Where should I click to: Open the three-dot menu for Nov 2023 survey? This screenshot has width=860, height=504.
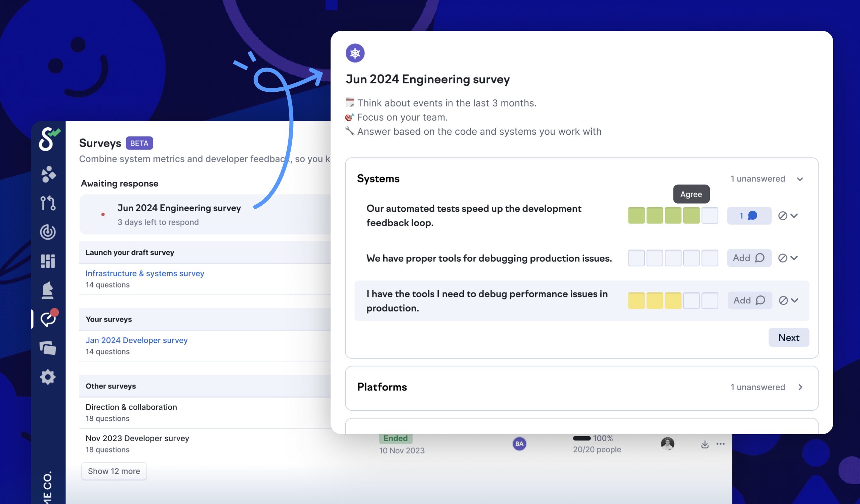[721, 444]
